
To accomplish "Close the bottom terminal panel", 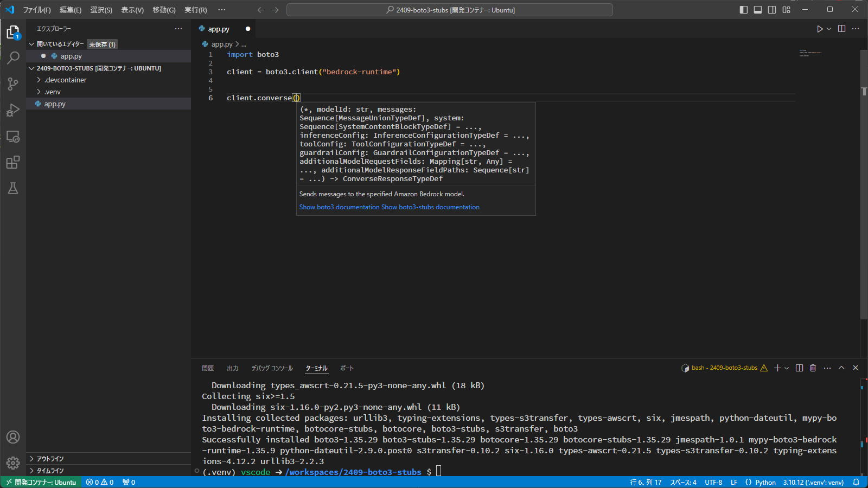I will 856,368.
